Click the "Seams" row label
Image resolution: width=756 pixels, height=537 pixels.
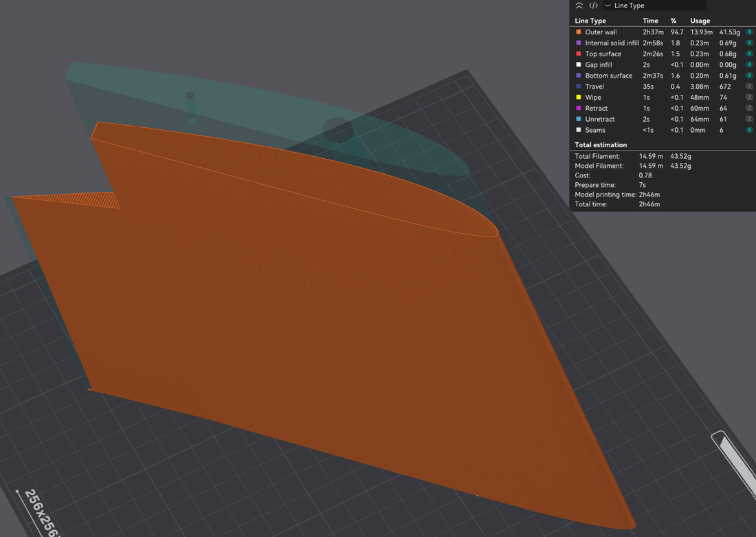[x=595, y=130]
